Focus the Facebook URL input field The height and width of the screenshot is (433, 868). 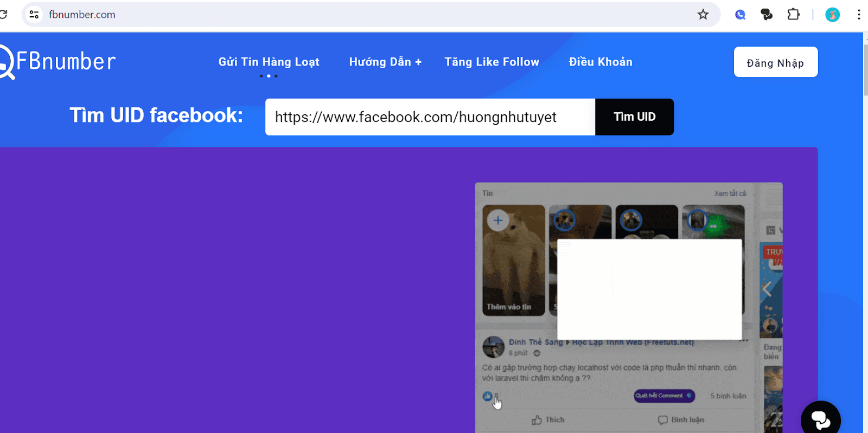(430, 117)
